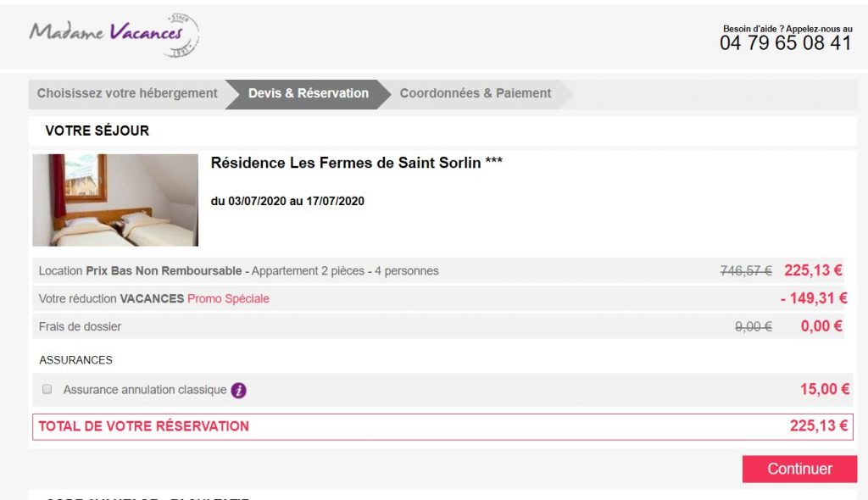The width and height of the screenshot is (868, 500).
Task: Click the Location Prix Bas Non Remboursable row
Action: pyautogui.click(x=239, y=271)
